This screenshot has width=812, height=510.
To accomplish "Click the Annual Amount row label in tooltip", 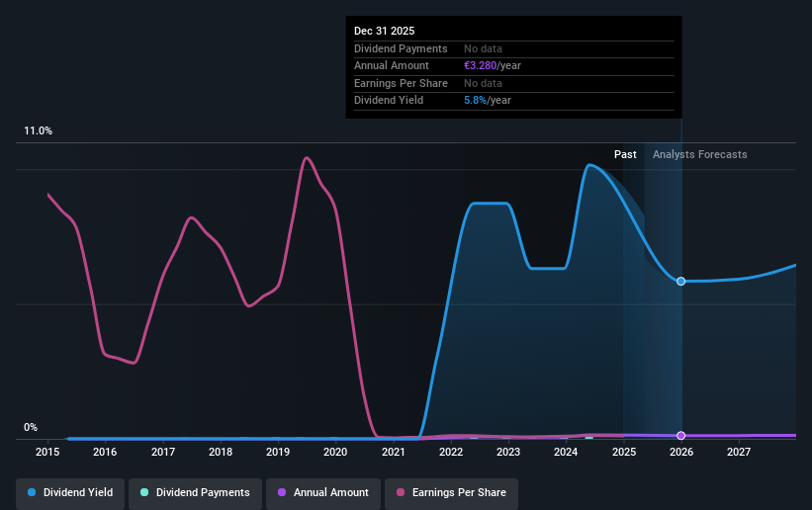I will tap(391, 66).
